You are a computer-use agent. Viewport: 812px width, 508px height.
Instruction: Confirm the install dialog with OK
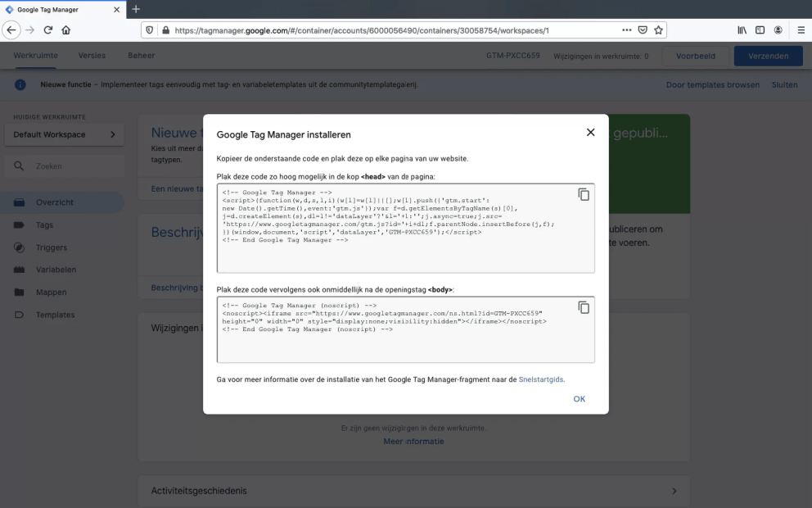pos(579,399)
